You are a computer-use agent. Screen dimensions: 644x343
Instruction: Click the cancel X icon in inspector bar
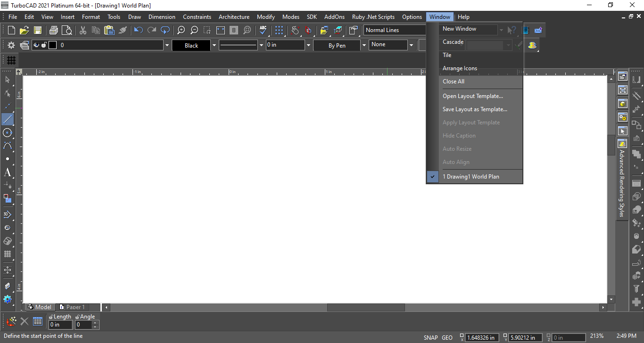point(25,322)
